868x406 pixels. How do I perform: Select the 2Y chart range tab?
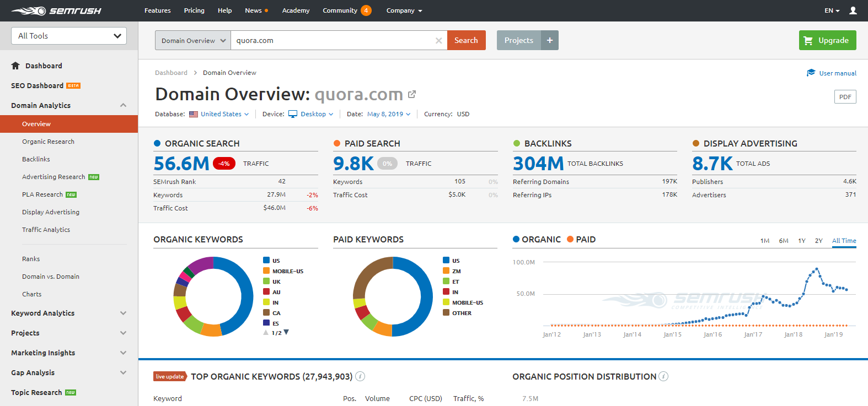(x=819, y=241)
